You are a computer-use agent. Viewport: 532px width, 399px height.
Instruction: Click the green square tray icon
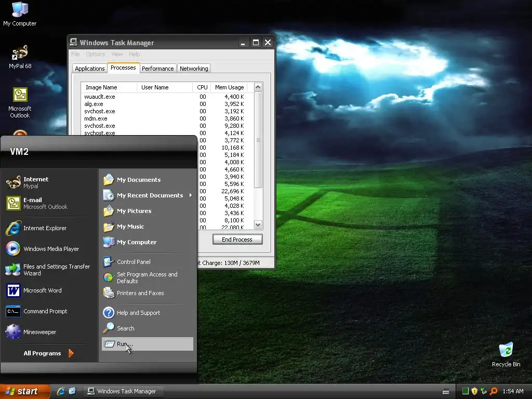pyautogui.click(x=465, y=391)
